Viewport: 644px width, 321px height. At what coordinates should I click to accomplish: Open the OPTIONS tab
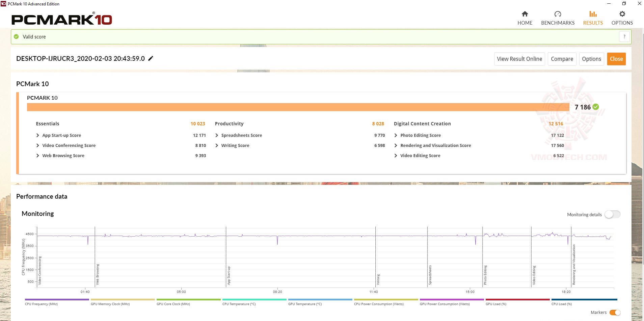coord(622,23)
